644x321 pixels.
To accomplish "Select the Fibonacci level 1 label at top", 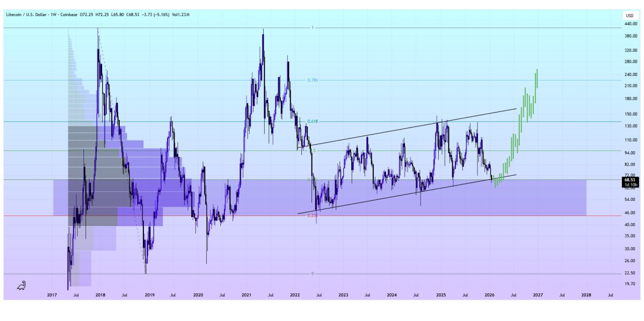I will point(312,28).
